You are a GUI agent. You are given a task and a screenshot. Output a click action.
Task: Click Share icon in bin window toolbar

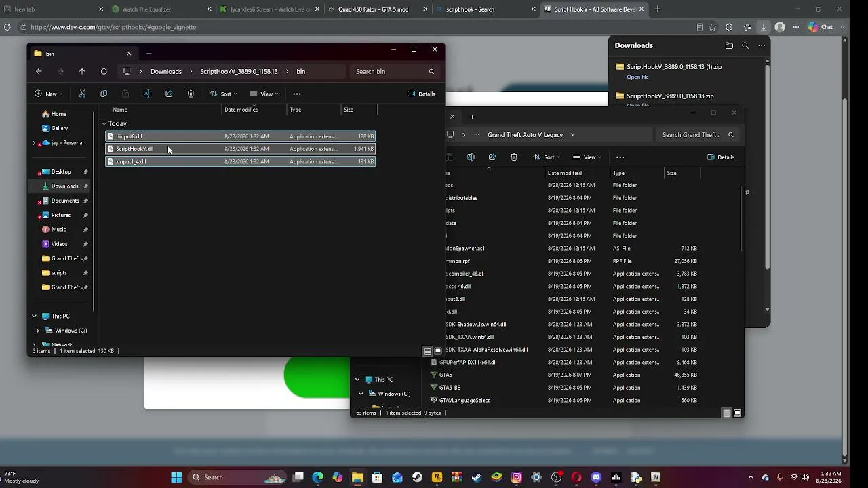point(169,94)
